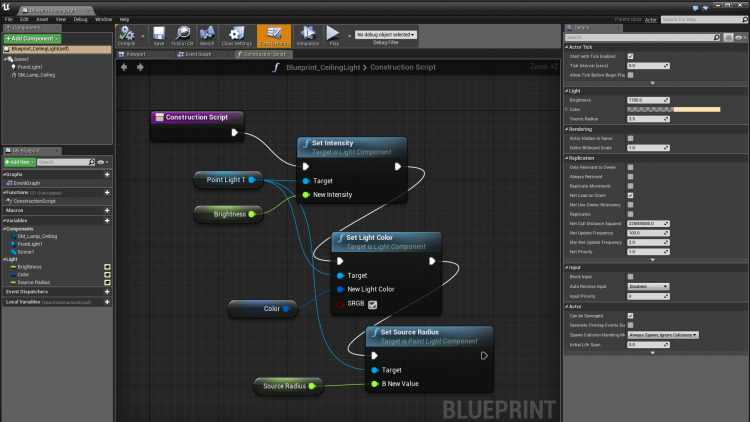
Task: Toggle Brightness variable editable eye
Action: tap(107, 267)
